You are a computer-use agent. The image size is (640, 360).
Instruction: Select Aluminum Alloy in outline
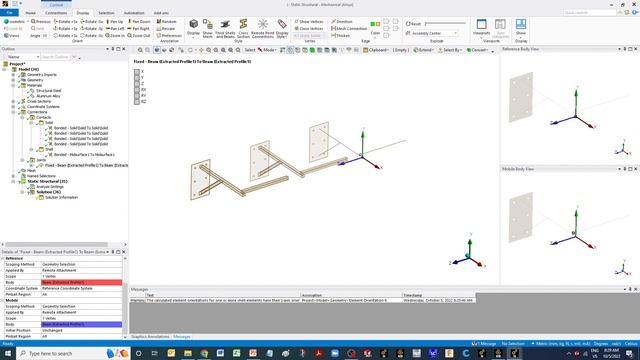tap(48, 96)
